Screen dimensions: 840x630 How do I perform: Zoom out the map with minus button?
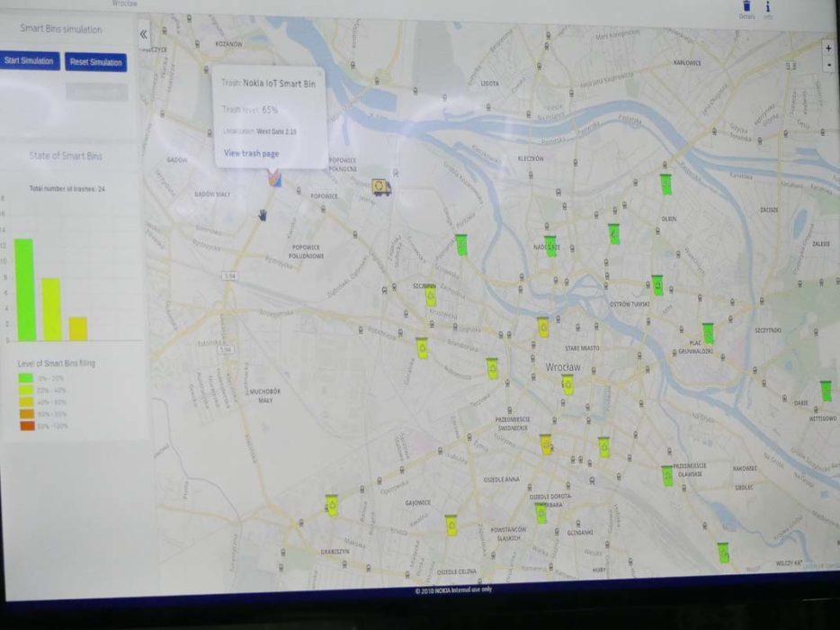828,65
